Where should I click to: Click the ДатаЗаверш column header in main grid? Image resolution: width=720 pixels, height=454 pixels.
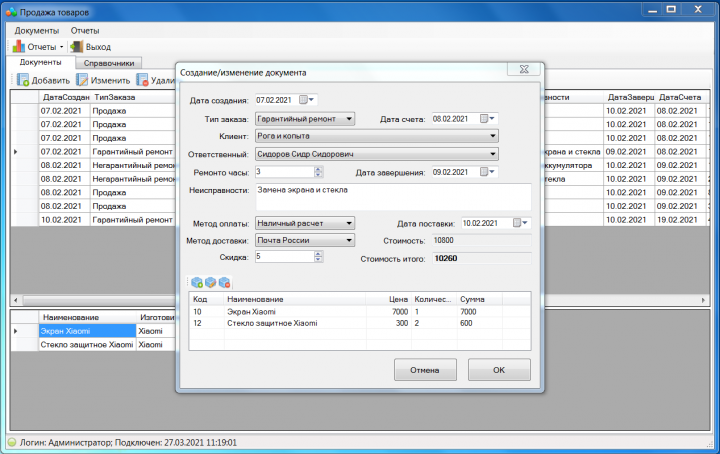tap(630, 97)
